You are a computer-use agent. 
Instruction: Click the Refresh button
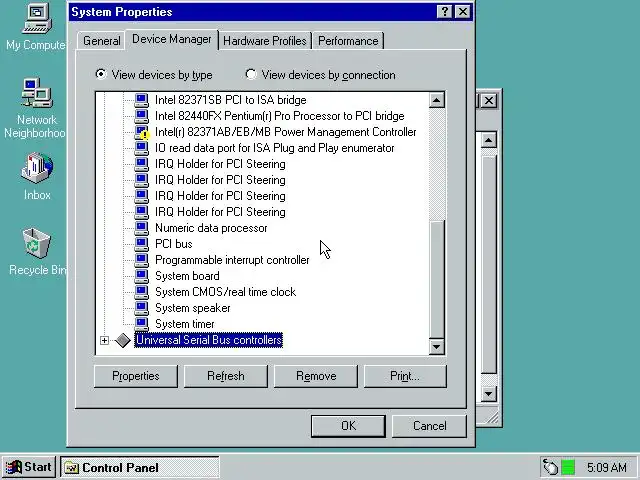[226, 376]
